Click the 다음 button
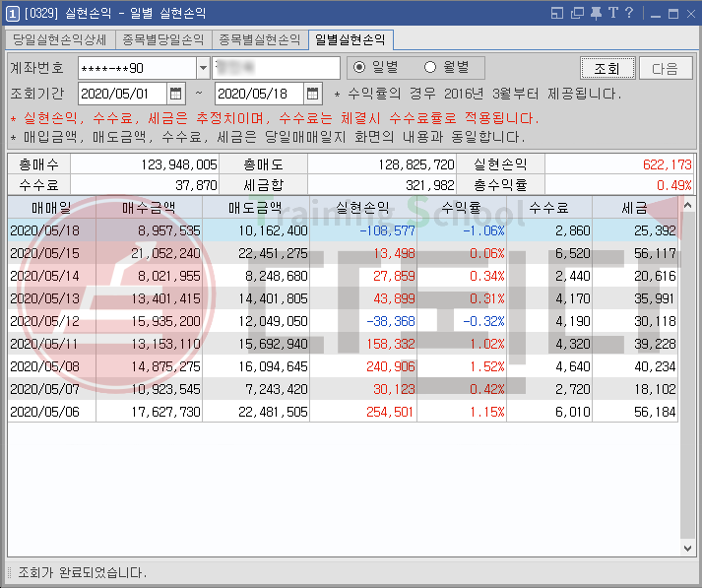 point(666,68)
